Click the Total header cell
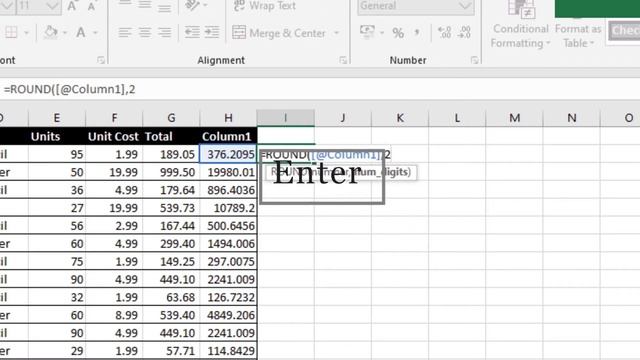 (x=171, y=136)
